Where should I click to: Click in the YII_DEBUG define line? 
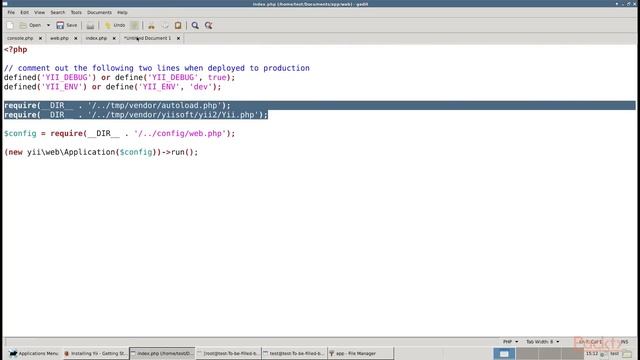coord(120,78)
